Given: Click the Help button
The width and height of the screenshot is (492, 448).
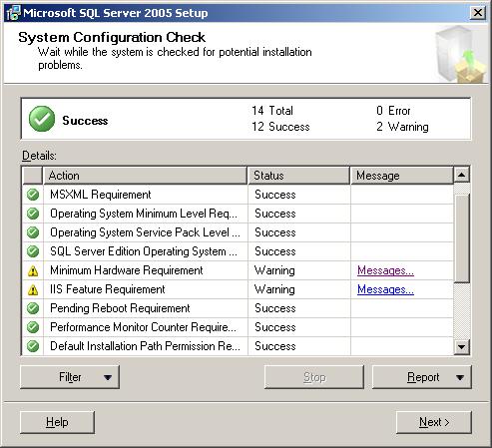Looking at the screenshot, I should tap(57, 422).
